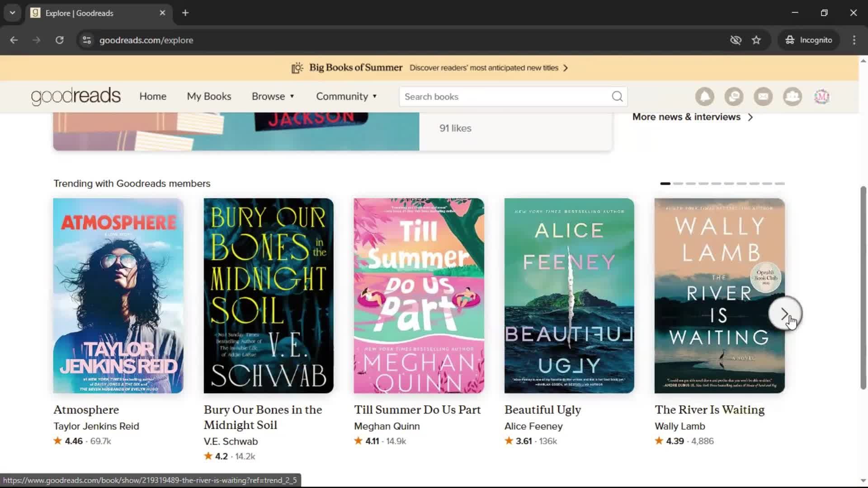Open The River Is Waiting title link
Image resolution: width=868 pixels, height=488 pixels.
pos(709,410)
